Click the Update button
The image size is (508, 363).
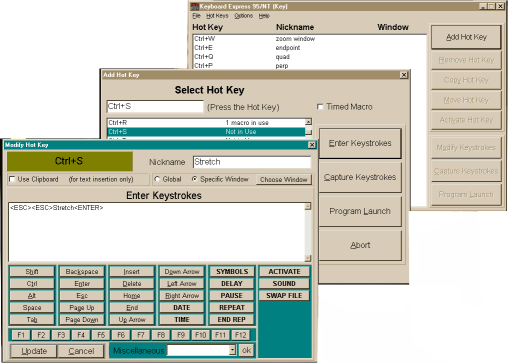34,351
